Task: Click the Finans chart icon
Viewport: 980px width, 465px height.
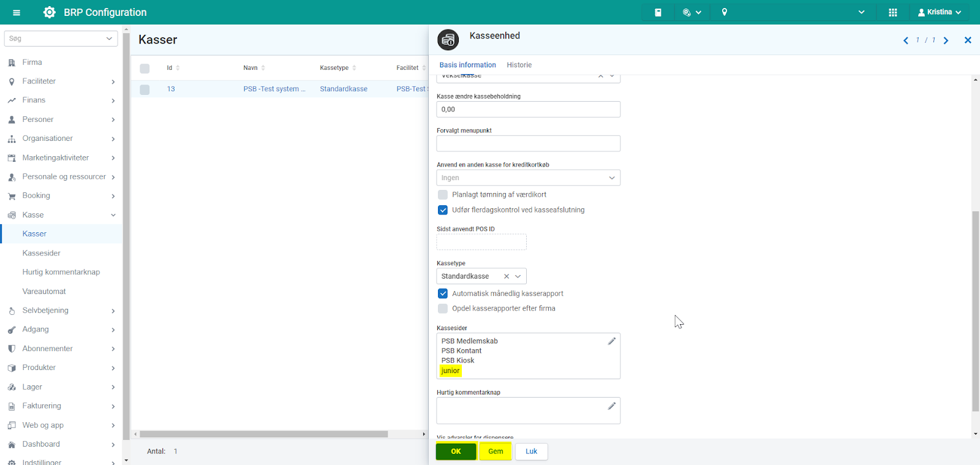Action: click(12, 100)
